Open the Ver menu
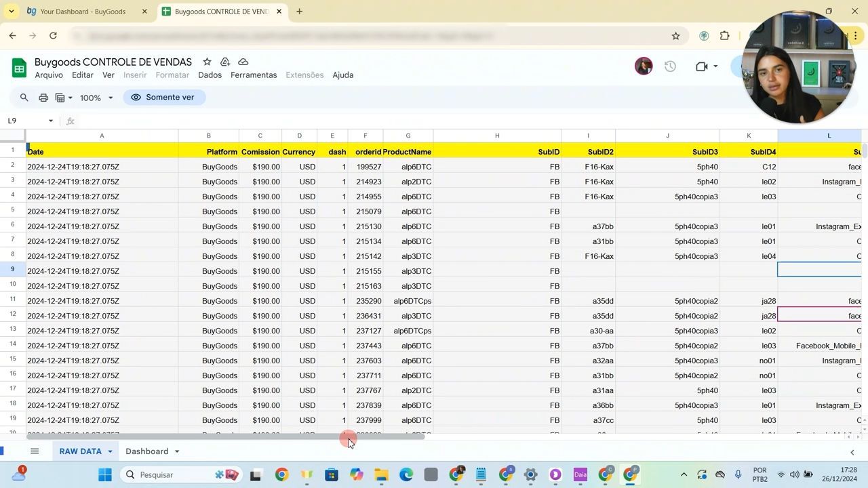Viewport: 868px width, 488px height. tap(108, 75)
